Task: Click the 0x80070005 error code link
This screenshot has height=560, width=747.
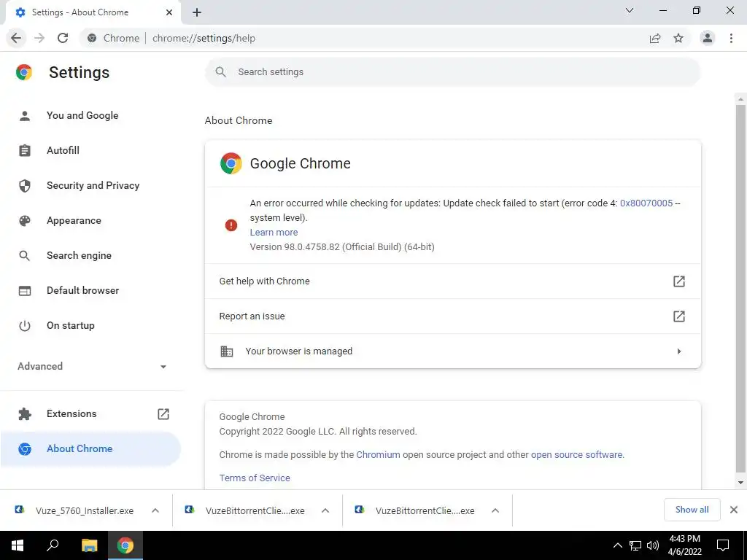Action: (646, 203)
